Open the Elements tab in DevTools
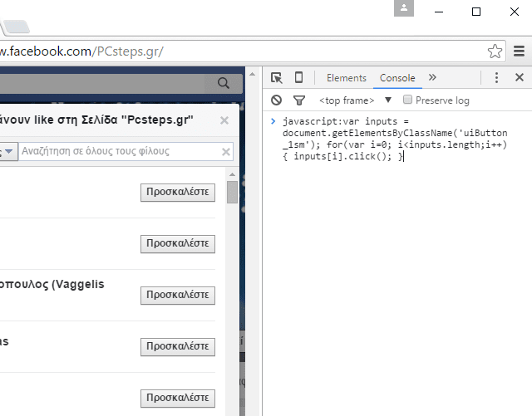The height and width of the screenshot is (416, 532). click(347, 78)
